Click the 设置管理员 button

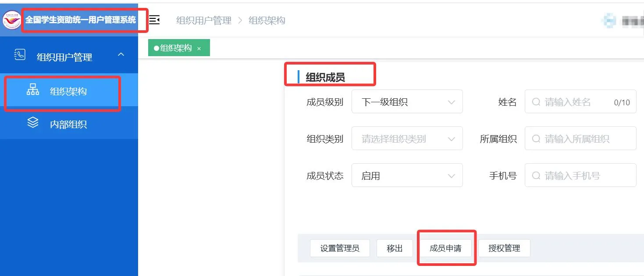click(x=340, y=248)
